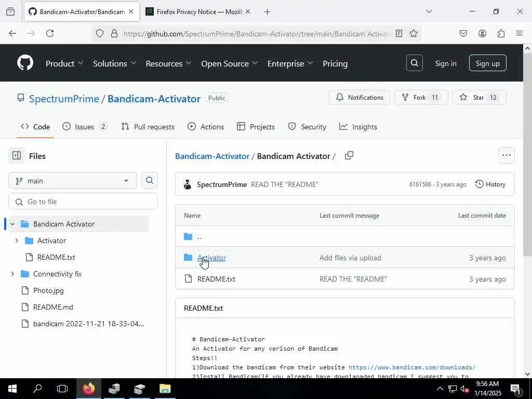The height and width of the screenshot is (399, 532).
Task: Click Firefox back arrow
Action: [12, 33]
